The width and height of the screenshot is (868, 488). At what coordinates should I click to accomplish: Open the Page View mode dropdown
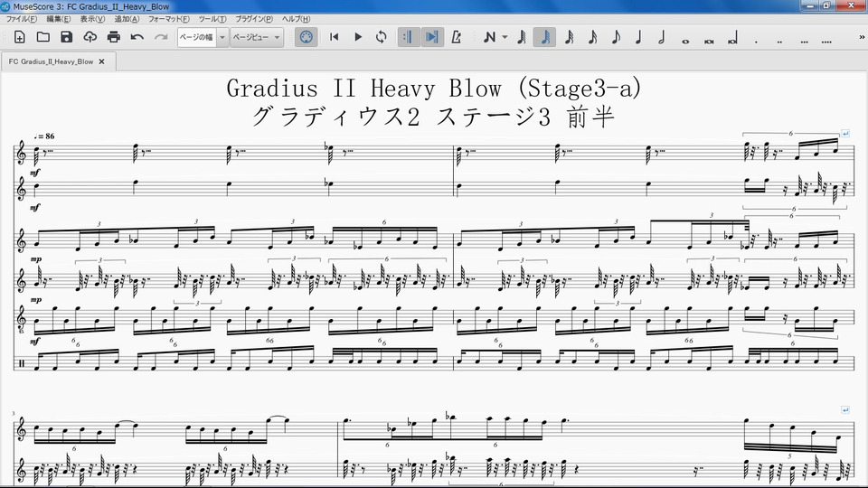[x=257, y=37]
